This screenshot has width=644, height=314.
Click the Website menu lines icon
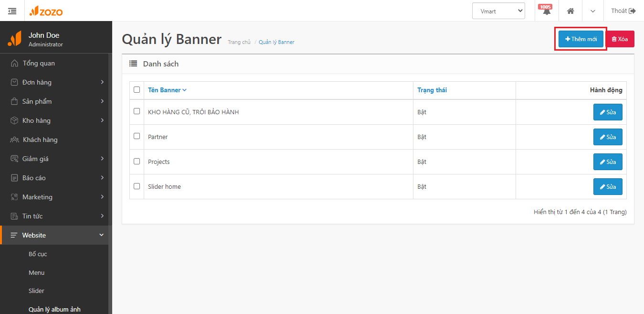pos(14,235)
